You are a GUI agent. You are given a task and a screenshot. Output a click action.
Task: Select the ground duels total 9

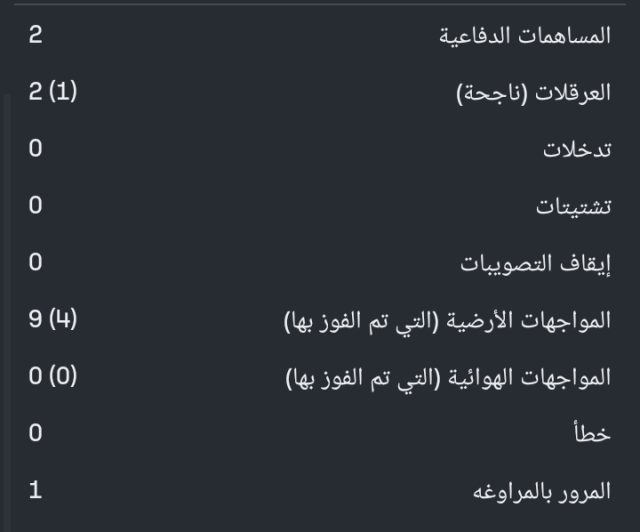point(35,321)
